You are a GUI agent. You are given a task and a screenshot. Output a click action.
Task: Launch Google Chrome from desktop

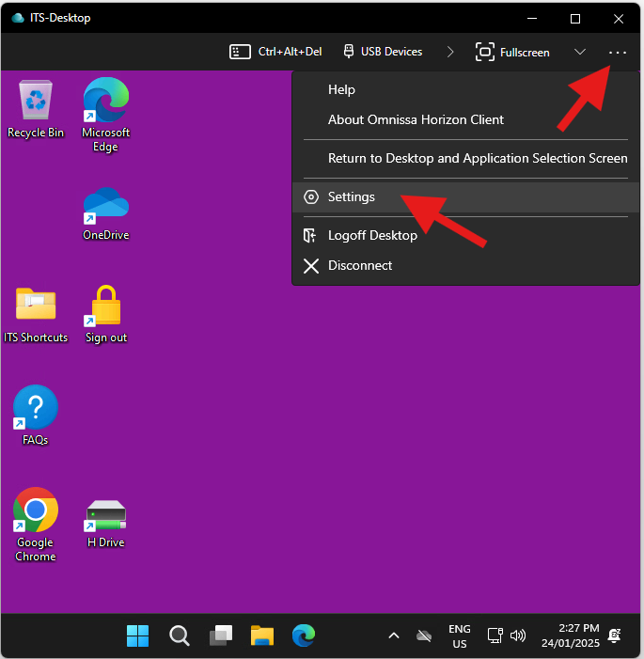coord(36,511)
